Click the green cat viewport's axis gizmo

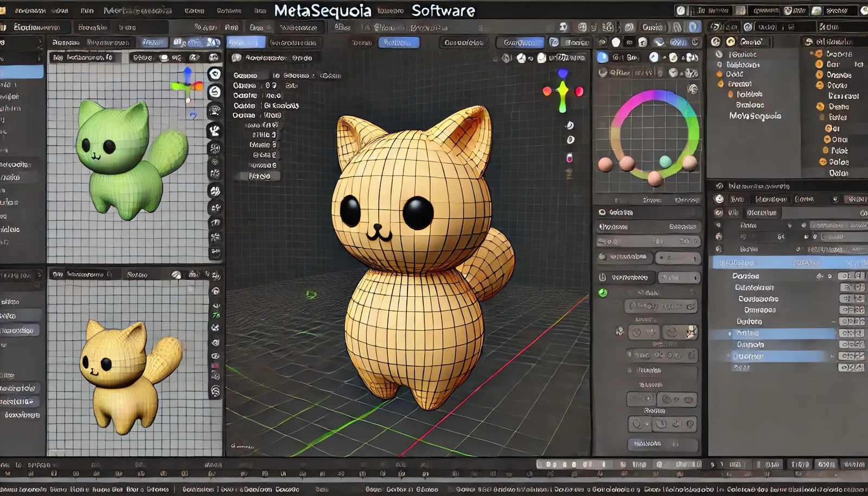187,85
